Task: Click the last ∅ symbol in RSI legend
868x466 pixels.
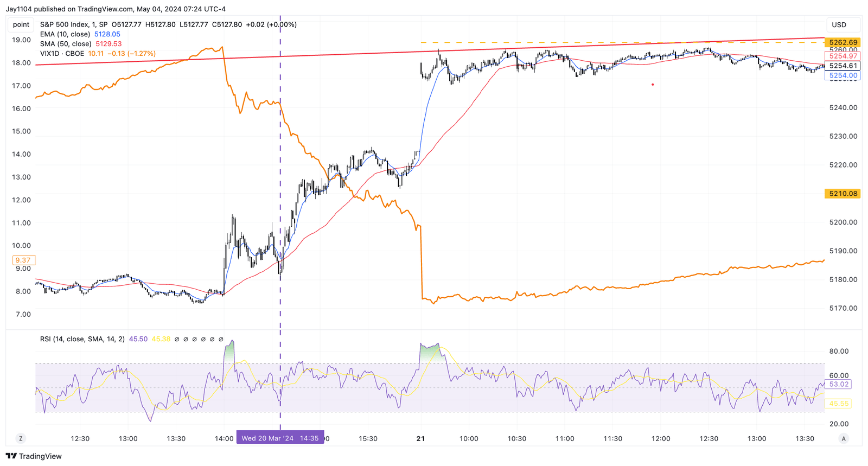Action: coord(221,339)
